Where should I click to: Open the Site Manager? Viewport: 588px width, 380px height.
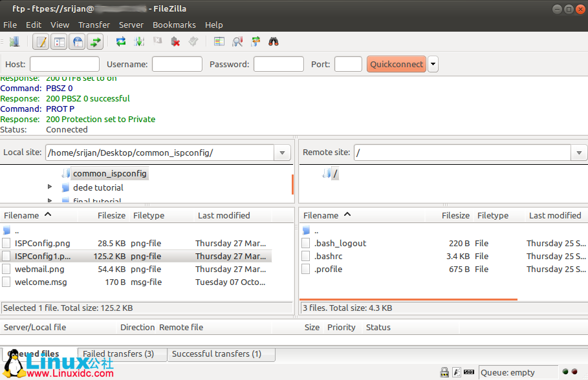click(x=14, y=41)
